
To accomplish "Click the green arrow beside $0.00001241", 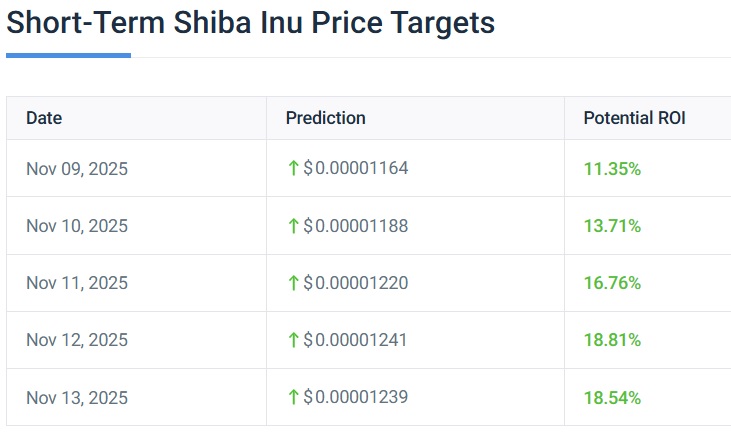I will click(x=293, y=340).
